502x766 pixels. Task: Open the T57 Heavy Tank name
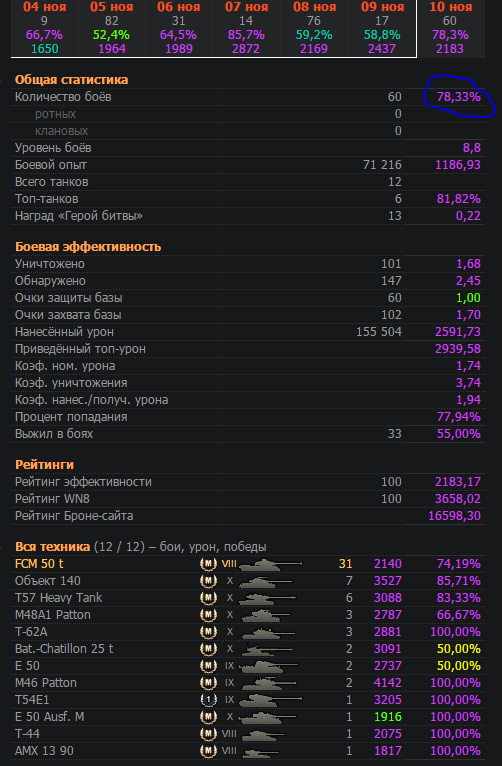[59, 598]
